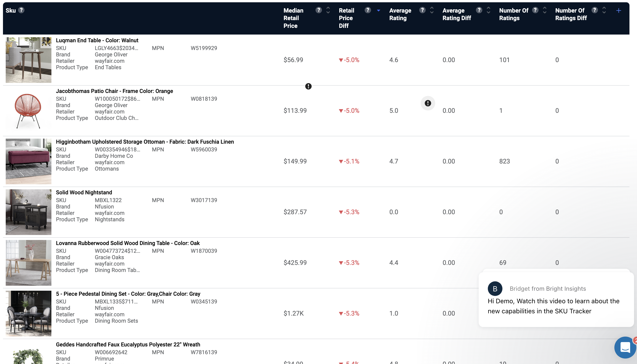This screenshot has width=637, height=364.
Task: Select MPN value W5199929
Action: (x=204, y=48)
